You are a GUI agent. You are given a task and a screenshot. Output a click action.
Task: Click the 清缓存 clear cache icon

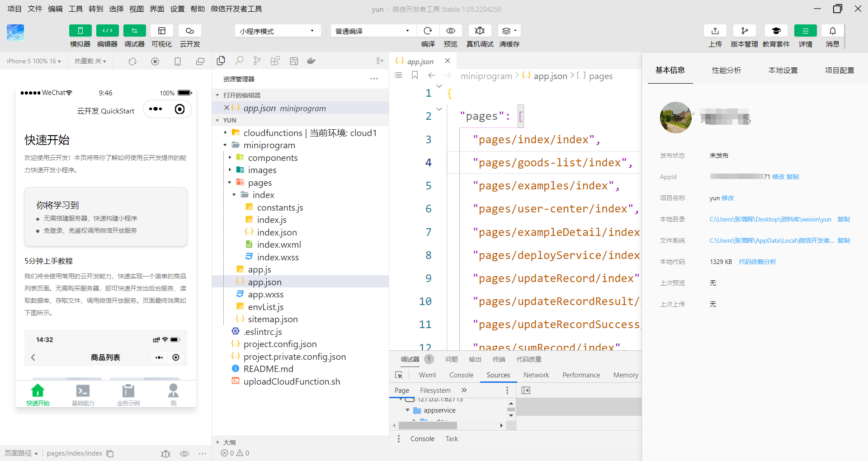click(x=509, y=31)
